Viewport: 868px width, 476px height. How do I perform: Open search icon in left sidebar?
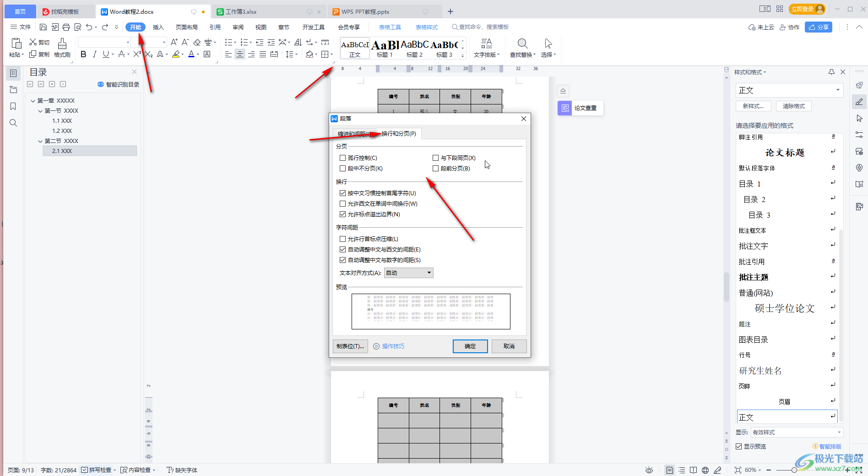(13, 123)
